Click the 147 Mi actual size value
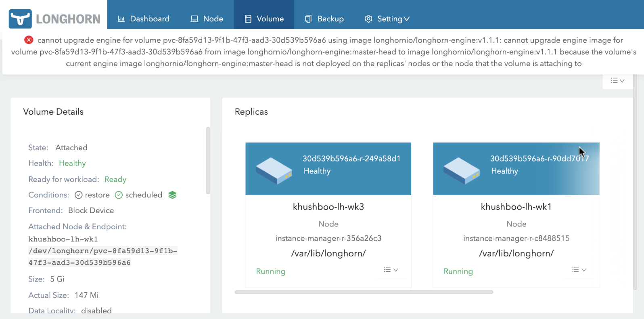The width and height of the screenshot is (644, 319). (87, 295)
